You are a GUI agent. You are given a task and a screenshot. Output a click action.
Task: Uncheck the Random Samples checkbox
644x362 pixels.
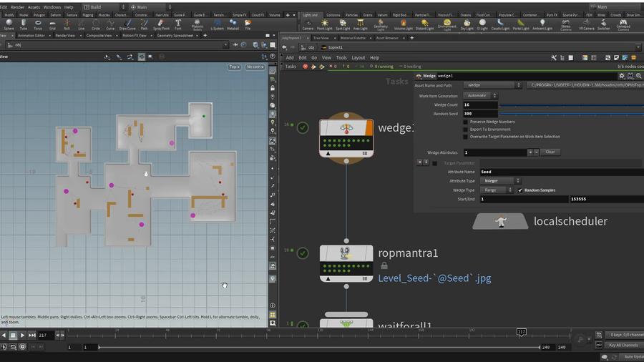click(x=520, y=190)
